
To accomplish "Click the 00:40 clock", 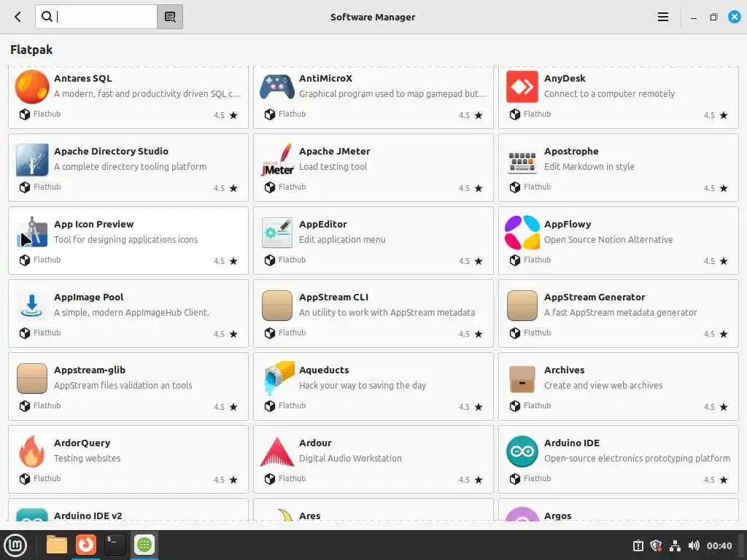I will 719,545.
